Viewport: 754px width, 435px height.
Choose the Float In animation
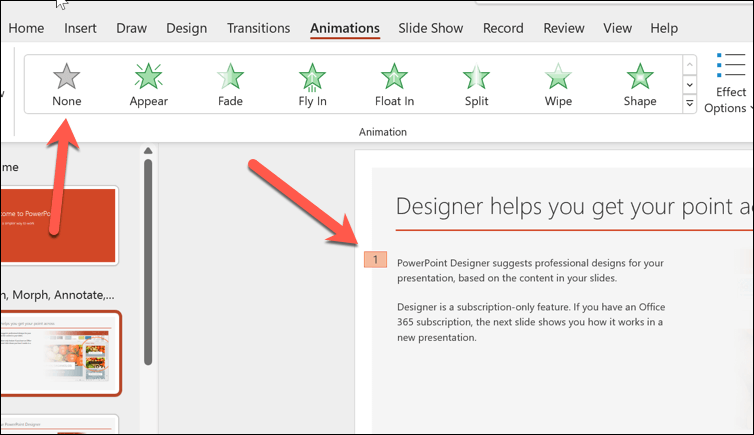(x=394, y=85)
